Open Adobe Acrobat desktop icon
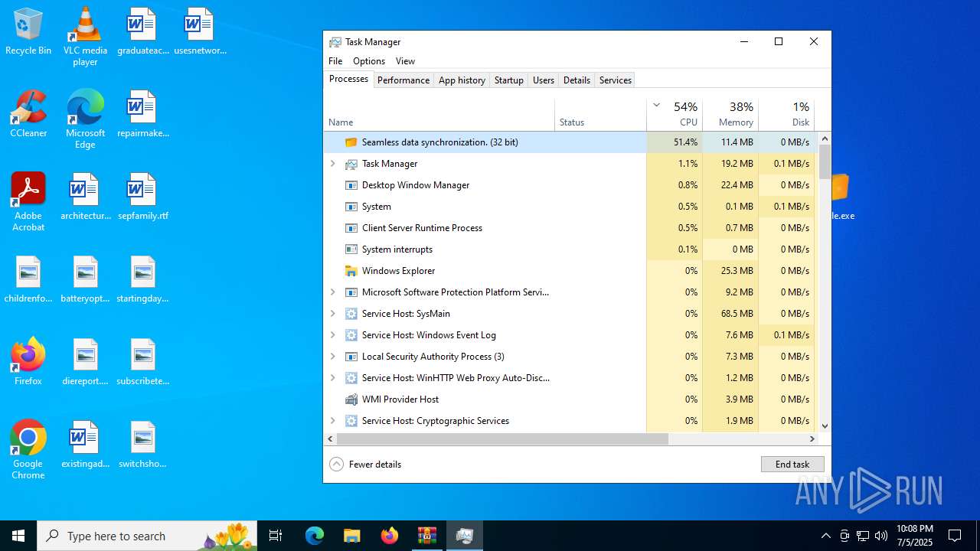This screenshot has width=980, height=551. pyautogui.click(x=28, y=201)
